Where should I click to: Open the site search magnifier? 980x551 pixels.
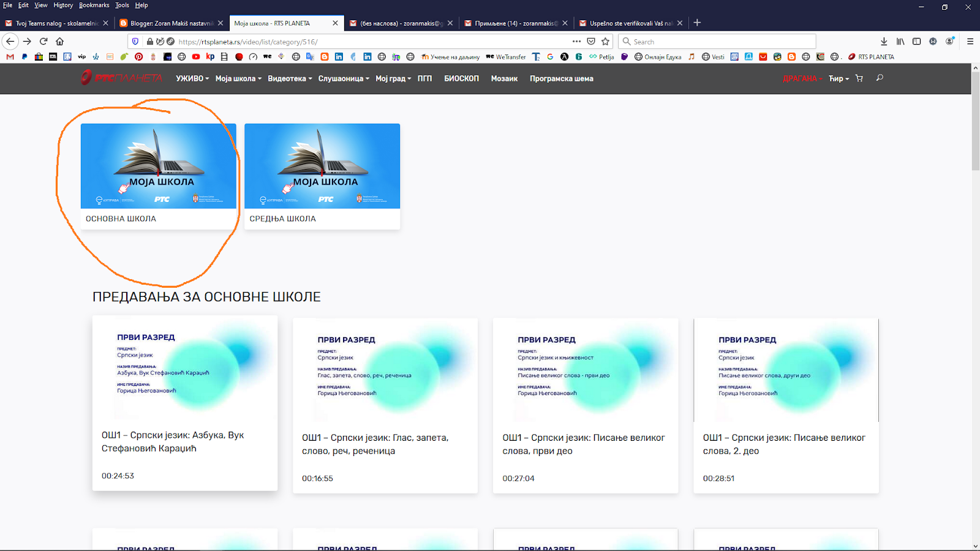(x=880, y=78)
